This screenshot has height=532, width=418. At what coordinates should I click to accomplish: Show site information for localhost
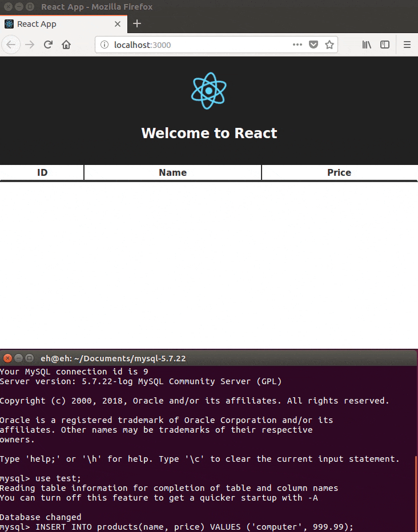tap(104, 45)
